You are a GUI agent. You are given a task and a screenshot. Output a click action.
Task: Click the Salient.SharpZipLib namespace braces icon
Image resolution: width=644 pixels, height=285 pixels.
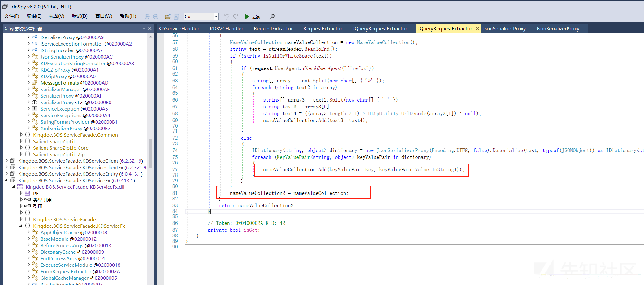tap(27, 141)
